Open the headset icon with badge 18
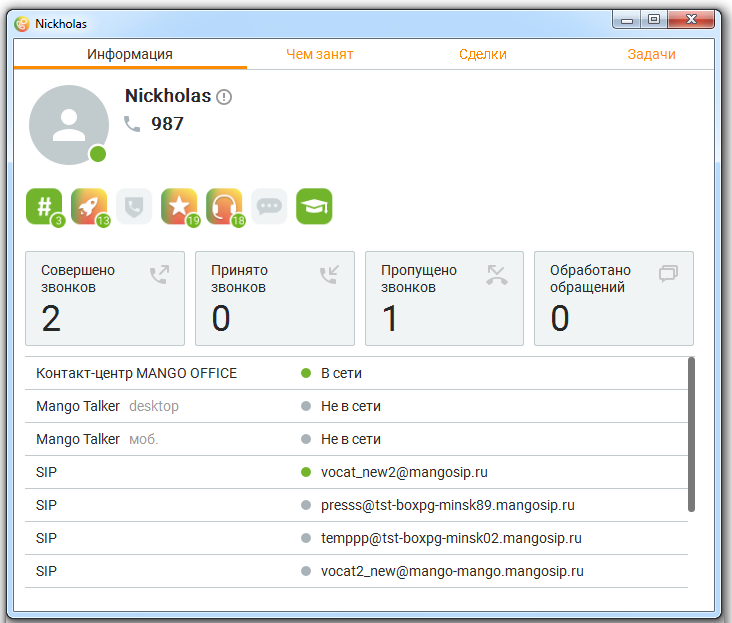 click(225, 206)
